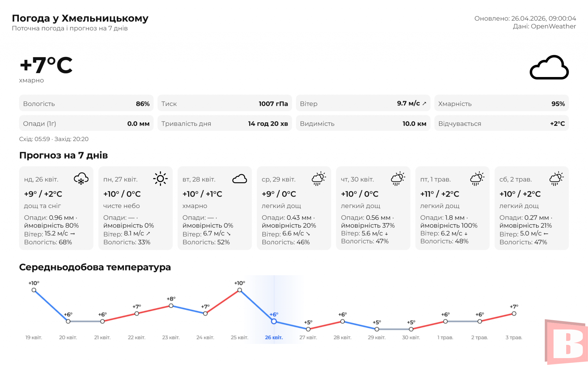Click the cloud icon for Tuesday 28 квіт.
The image size is (588, 365).
pos(239,179)
